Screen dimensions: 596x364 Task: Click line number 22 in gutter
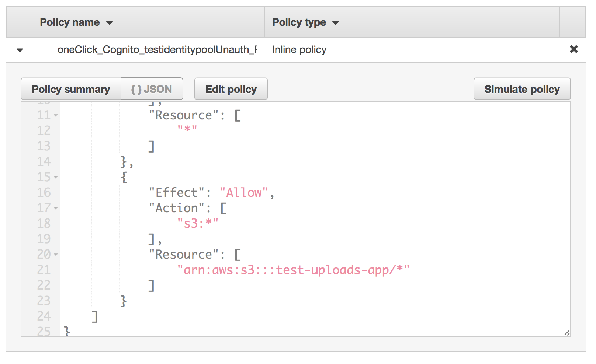coord(44,285)
